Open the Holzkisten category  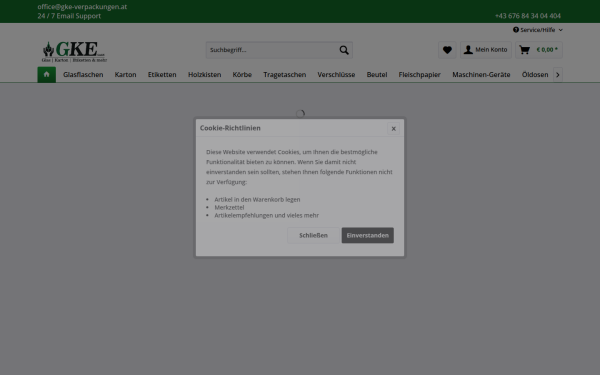coord(205,75)
